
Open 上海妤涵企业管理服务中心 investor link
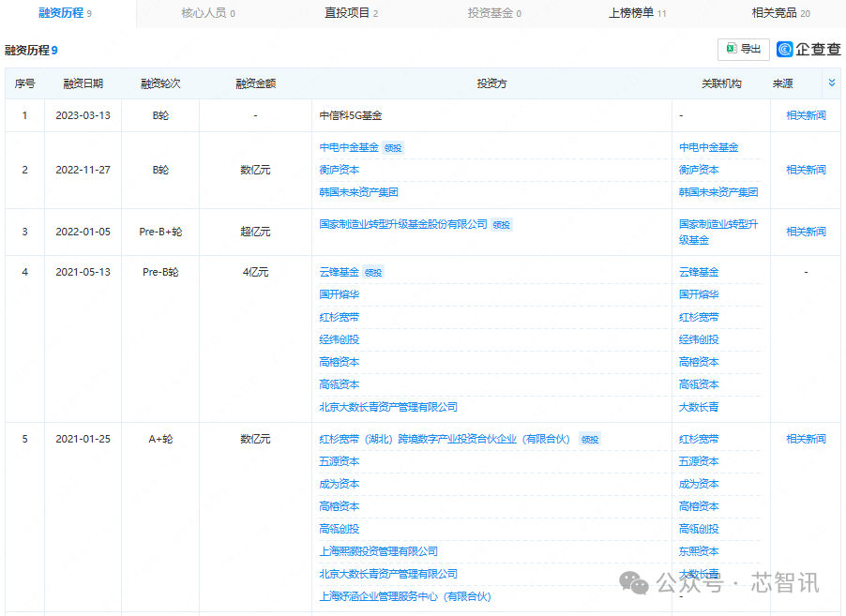(404, 596)
